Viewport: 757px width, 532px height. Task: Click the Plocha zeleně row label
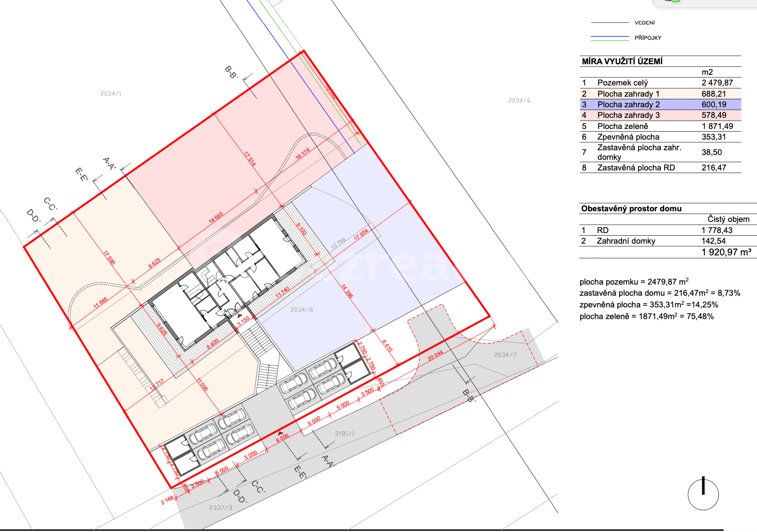coord(623,126)
